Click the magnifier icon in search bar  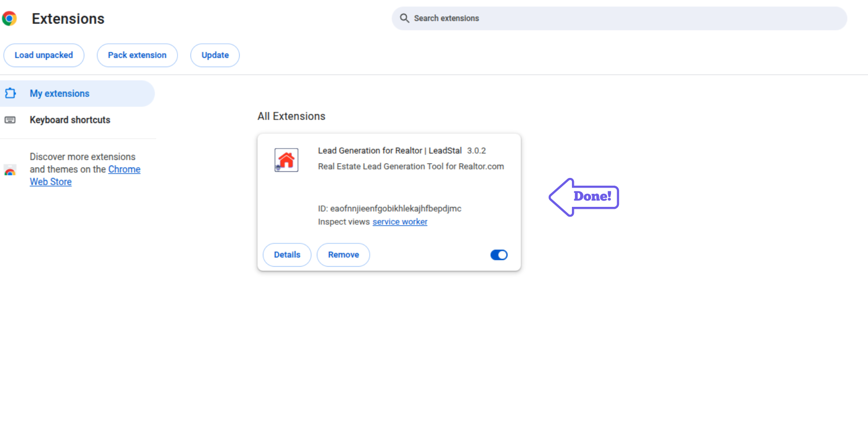pyautogui.click(x=405, y=18)
